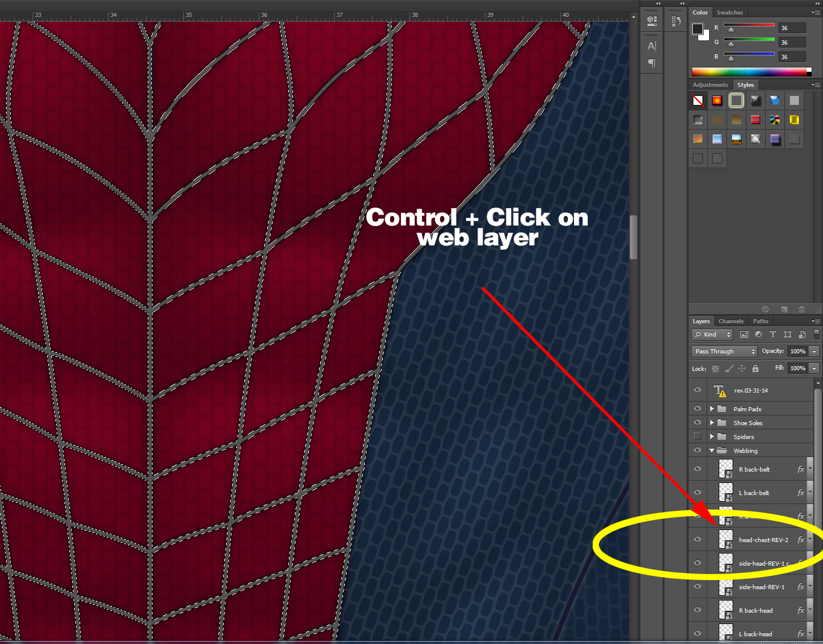The height and width of the screenshot is (644, 823).
Task: Open the Layers panel flyout menu
Action: pyautogui.click(x=815, y=321)
